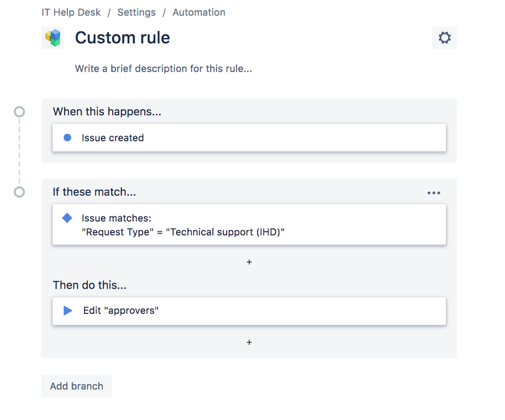Click the rule description placeholder field
Viewport: 505px width, 420px height.
pos(163,68)
